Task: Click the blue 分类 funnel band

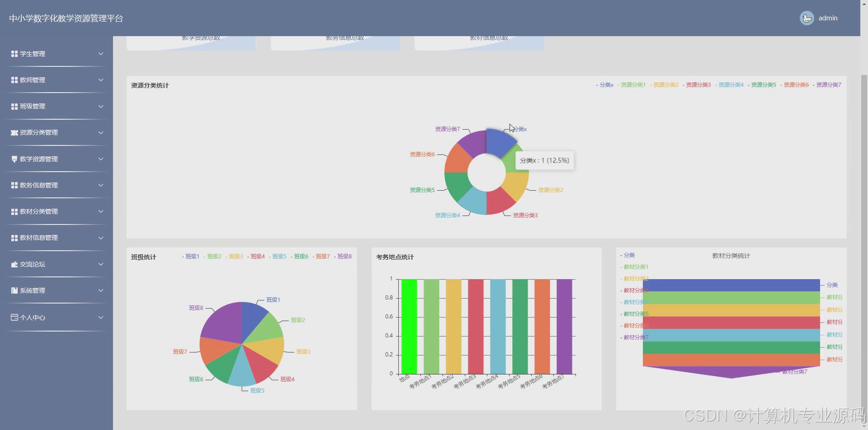Action: pyautogui.click(x=731, y=285)
